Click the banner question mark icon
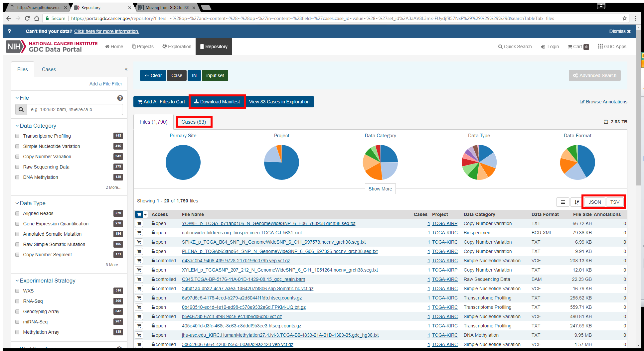Image resolution: width=644 pixels, height=351 pixels. 10,31
